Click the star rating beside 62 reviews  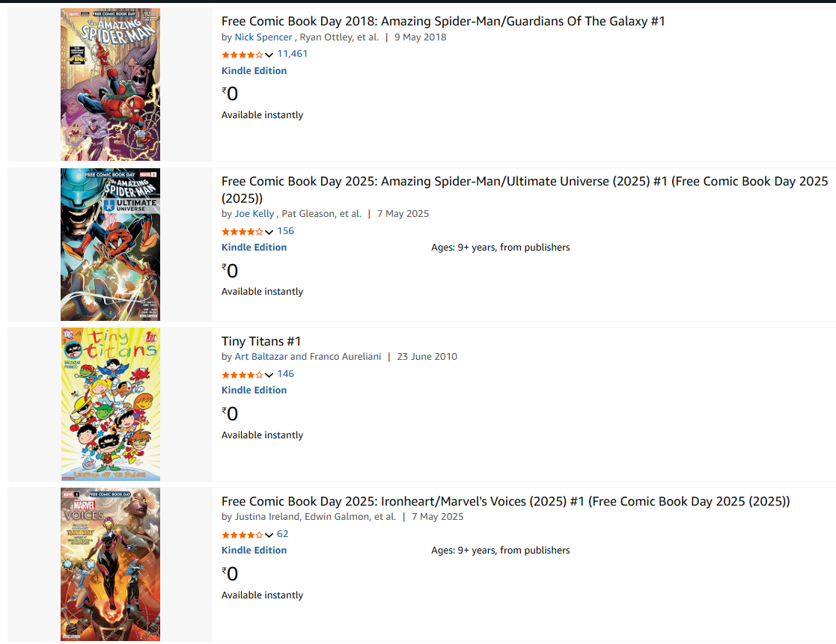pos(242,535)
